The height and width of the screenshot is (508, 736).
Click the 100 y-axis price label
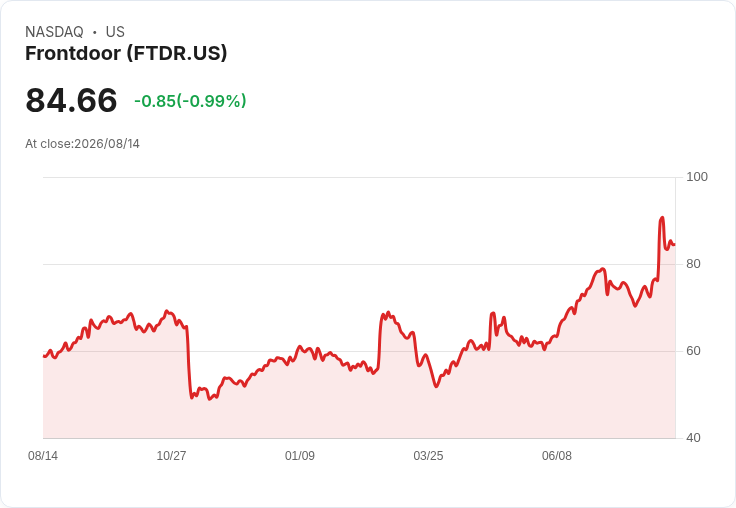pos(697,177)
